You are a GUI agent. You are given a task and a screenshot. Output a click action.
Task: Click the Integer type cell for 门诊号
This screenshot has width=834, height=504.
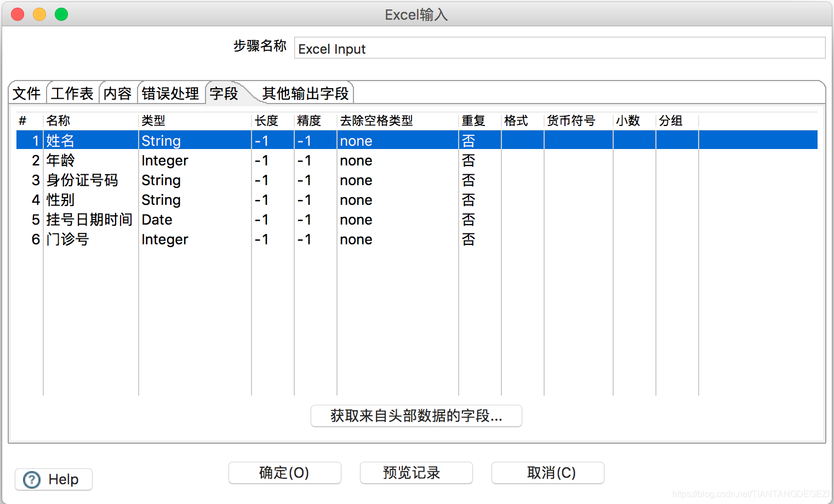[x=195, y=239]
